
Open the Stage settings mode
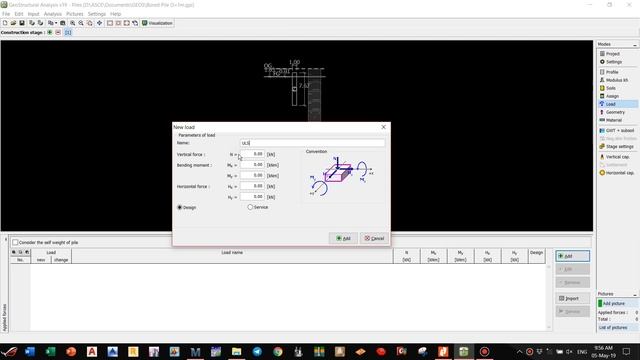tap(617, 147)
